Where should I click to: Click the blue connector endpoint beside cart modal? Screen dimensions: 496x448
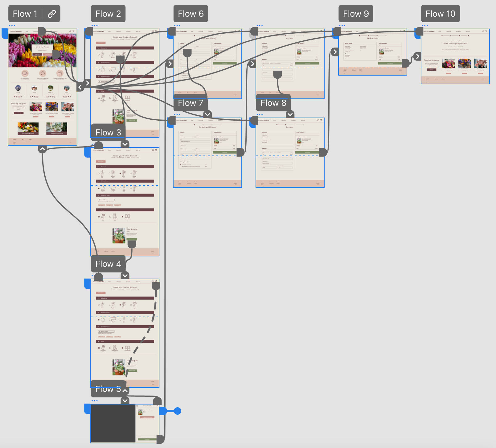click(177, 411)
